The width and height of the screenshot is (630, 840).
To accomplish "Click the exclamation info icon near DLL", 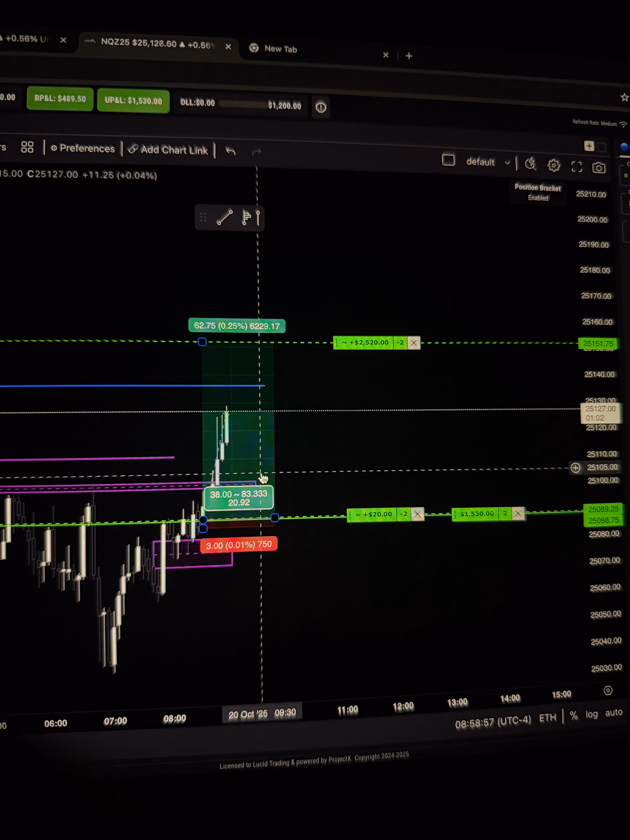I will 321,107.
